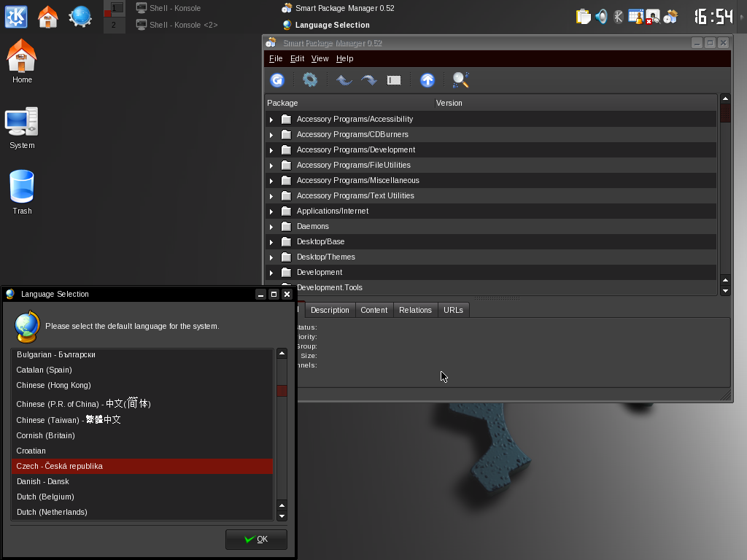The width and height of the screenshot is (747, 560).
Task: Click the white rectangle icon in Smart toolbar
Action: coord(394,80)
